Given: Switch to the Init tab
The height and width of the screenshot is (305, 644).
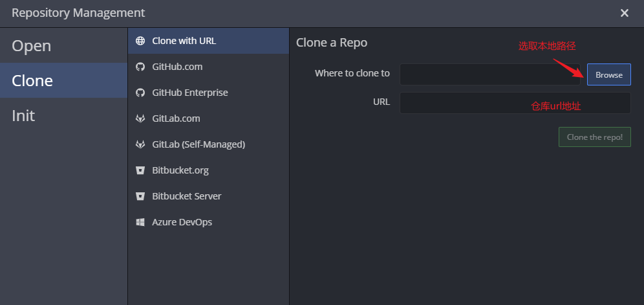Looking at the screenshot, I should (x=63, y=115).
